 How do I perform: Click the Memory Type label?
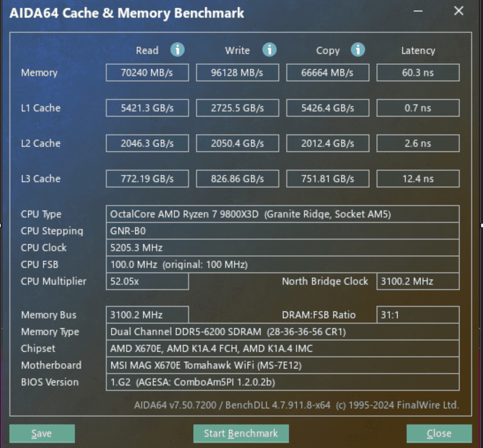click(50, 332)
